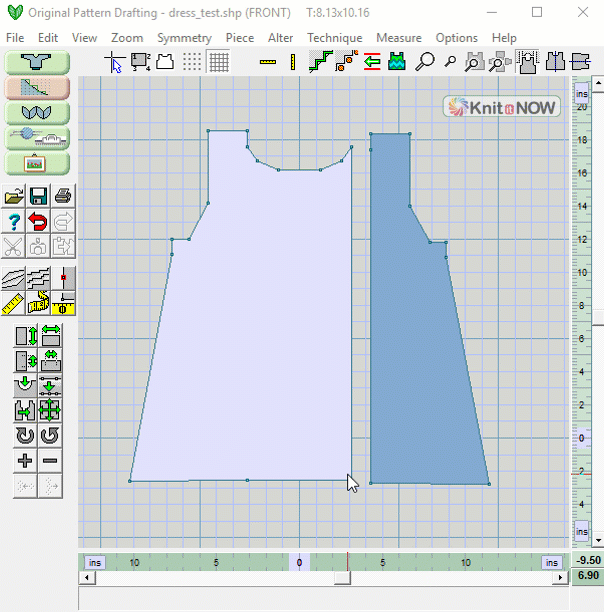Viewport: 604px width, 612px height.
Task: Click the minus button in tool panel
Action: tap(51, 461)
